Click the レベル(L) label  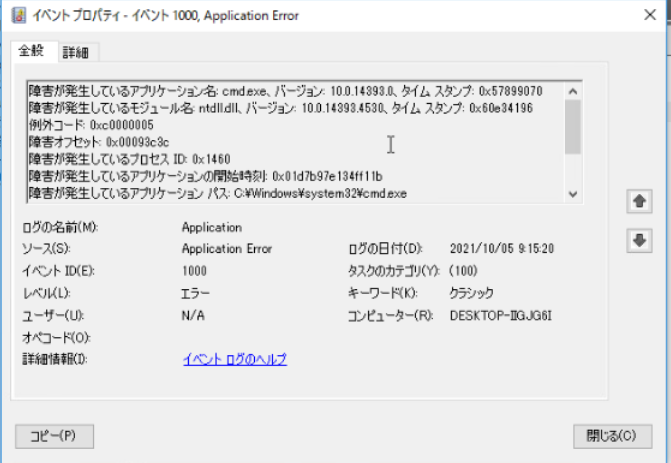point(46,293)
